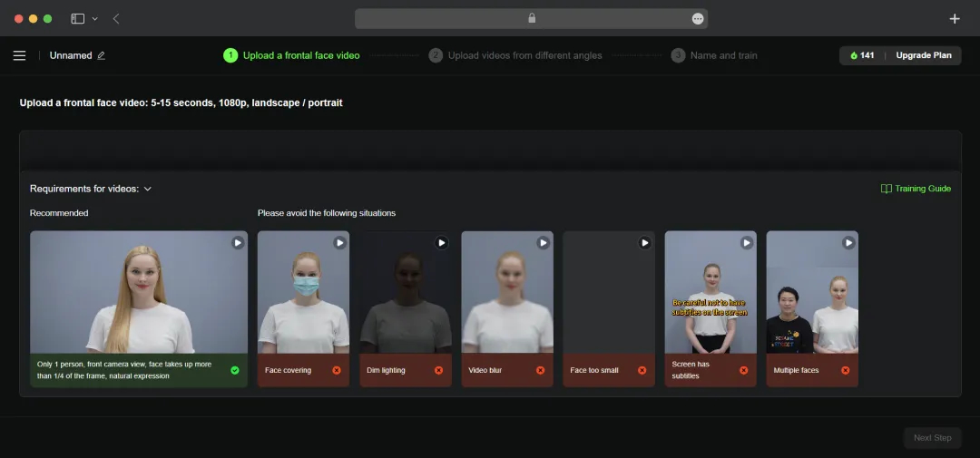Go back with browser back arrow
Viewport: 980px width, 458px height.
coord(116,19)
